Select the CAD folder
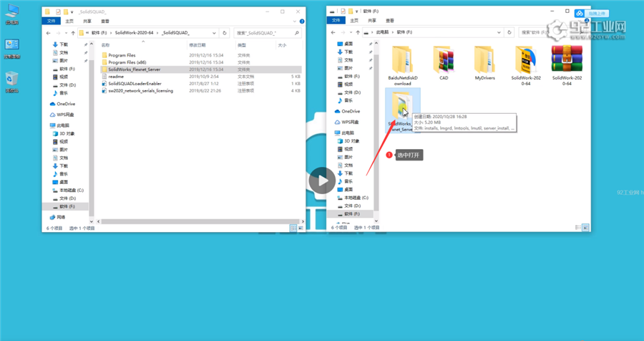644x341 pixels. pos(444,62)
